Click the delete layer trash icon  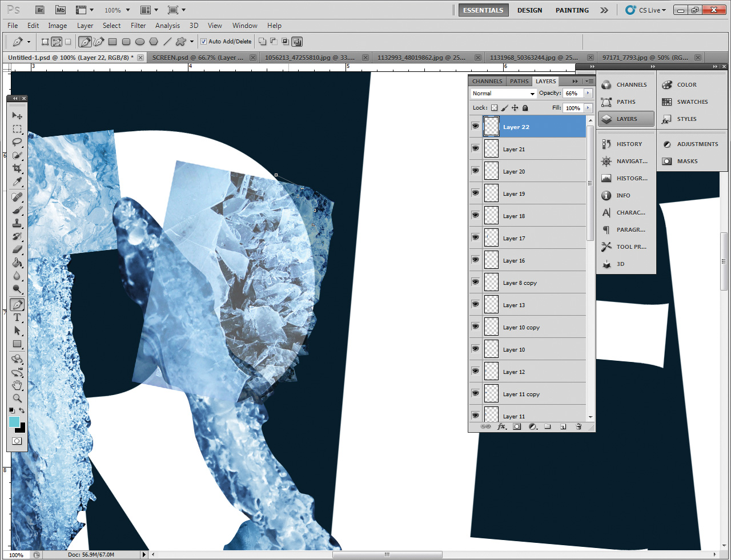(579, 426)
